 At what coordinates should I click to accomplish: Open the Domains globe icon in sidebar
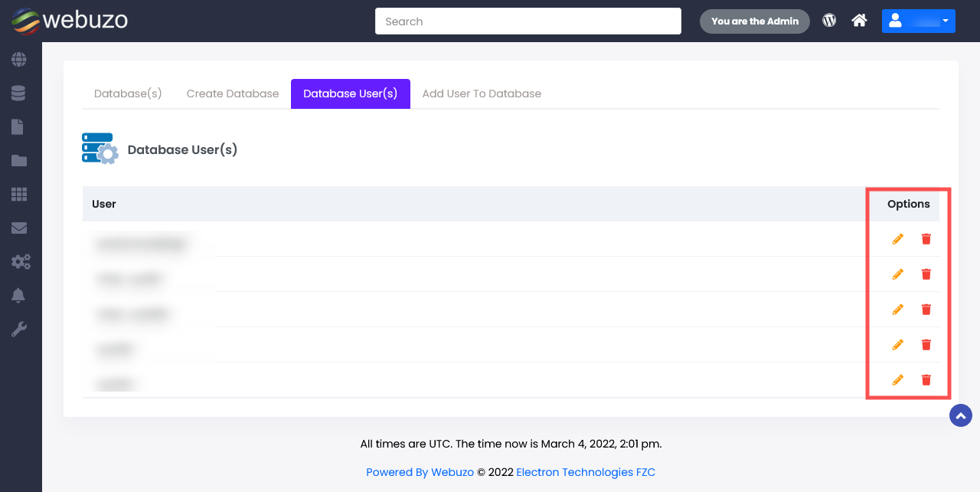tap(19, 60)
